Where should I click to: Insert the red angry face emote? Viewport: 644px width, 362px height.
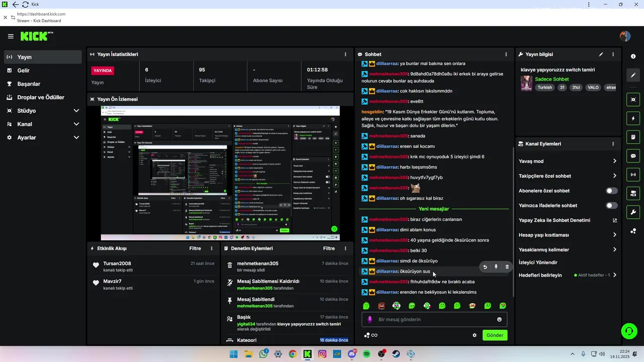381,306
